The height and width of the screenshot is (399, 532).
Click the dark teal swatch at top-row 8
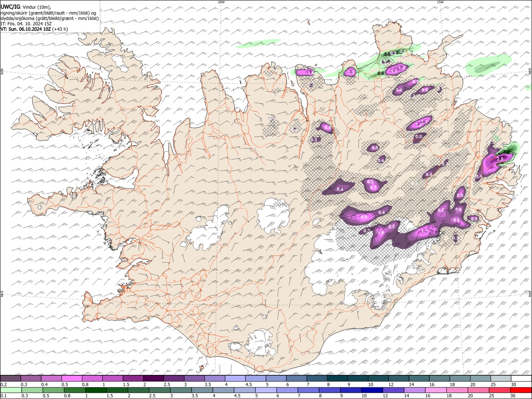[337, 378]
